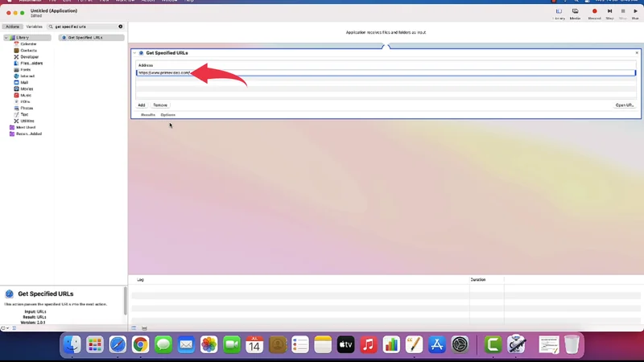644x362 pixels.
Task: Click the Remove button under the address list
Action: [x=160, y=105]
